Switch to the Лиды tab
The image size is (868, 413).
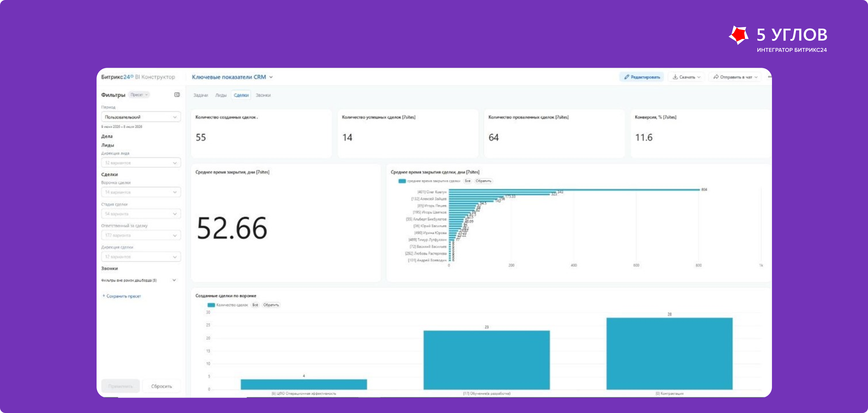[221, 96]
